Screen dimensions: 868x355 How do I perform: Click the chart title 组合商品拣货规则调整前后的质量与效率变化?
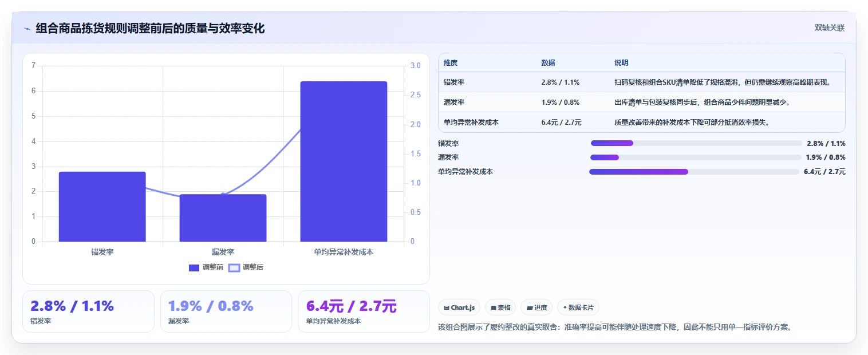coord(150,29)
